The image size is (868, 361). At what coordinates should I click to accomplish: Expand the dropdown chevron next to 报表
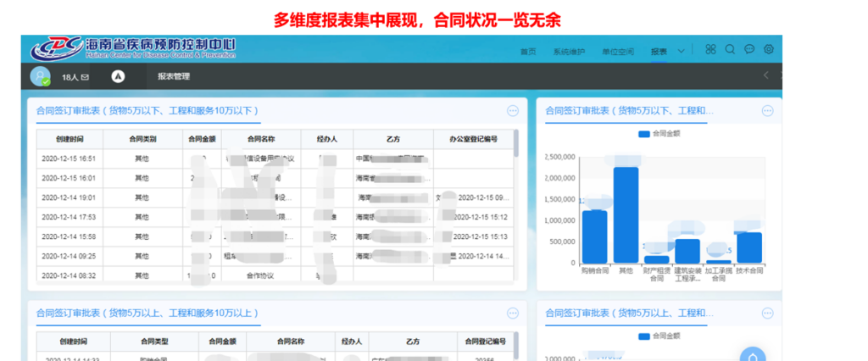[x=682, y=51]
